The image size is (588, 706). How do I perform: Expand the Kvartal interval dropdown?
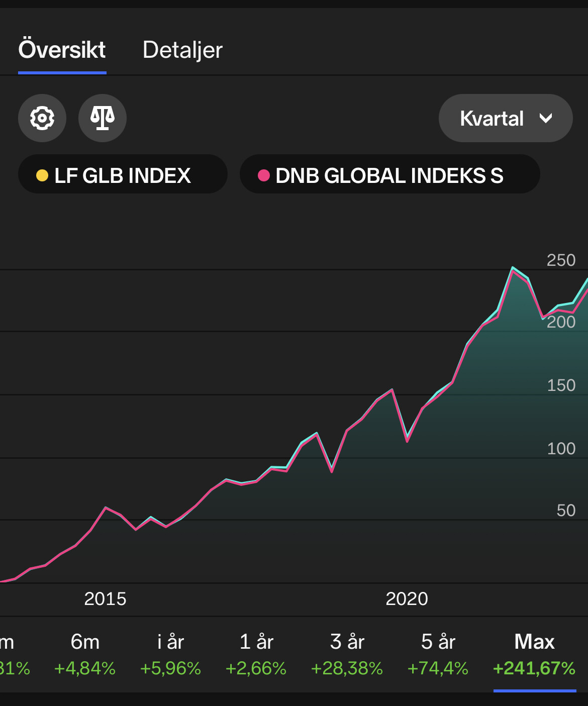tap(506, 118)
